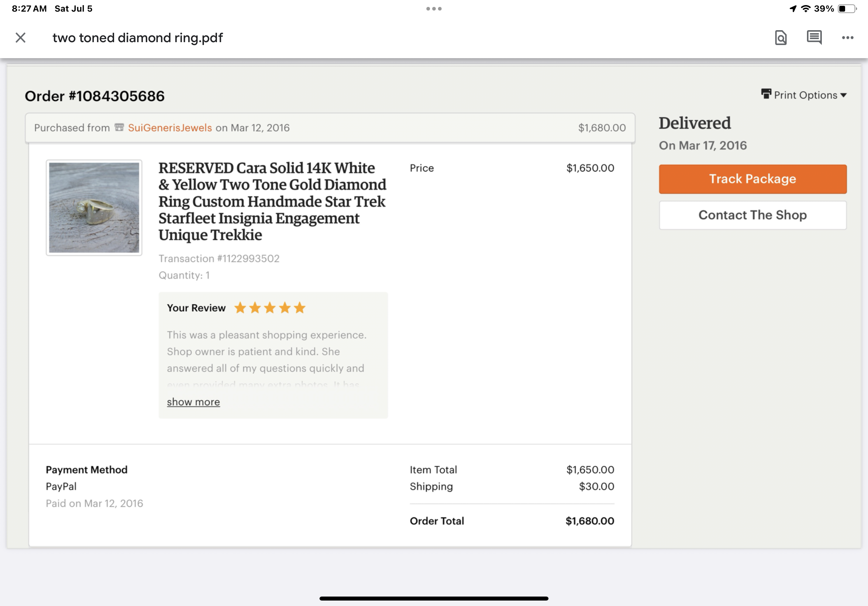This screenshot has height=606, width=868.
Task: Click the shop icon before SuiGenerisJewels
Action: coord(119,127)
